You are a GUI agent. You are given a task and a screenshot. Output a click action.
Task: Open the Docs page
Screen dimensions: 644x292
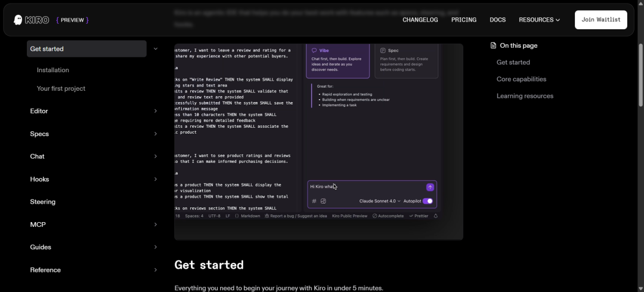coord(498,20)
